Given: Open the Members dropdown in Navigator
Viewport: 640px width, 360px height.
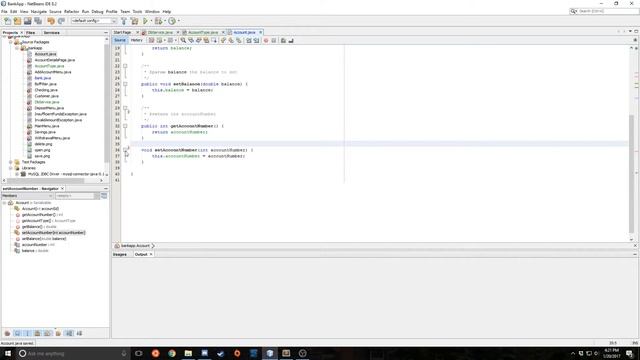Looking at the screenshot, I should point(28,196).
